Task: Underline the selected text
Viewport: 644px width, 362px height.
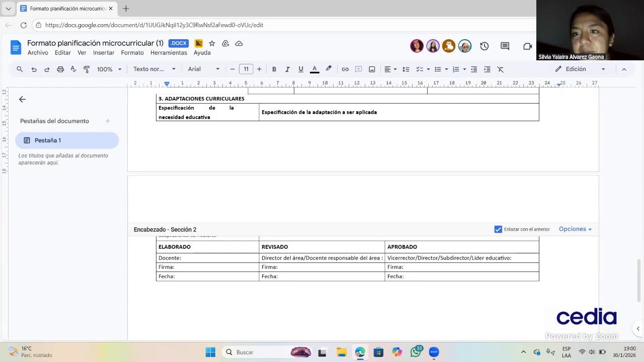Action: click(301, 69)
